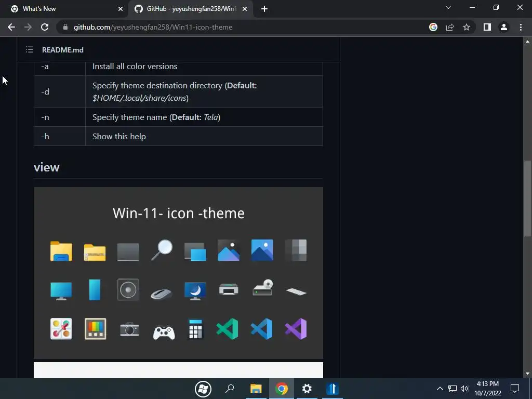This screenshot has width=532, height=399.
Task: Click the Win-11- icon -theme preview image title
Action: point(179,213)
